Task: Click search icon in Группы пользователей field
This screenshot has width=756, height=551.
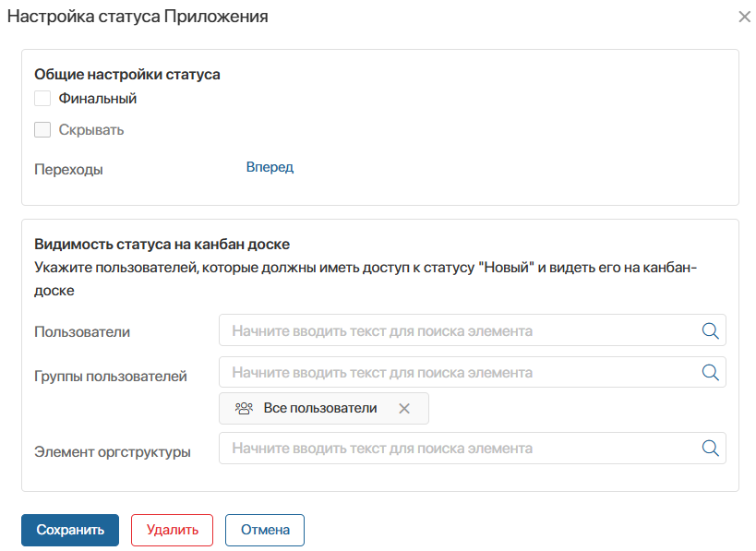Action: coord(710,372)
